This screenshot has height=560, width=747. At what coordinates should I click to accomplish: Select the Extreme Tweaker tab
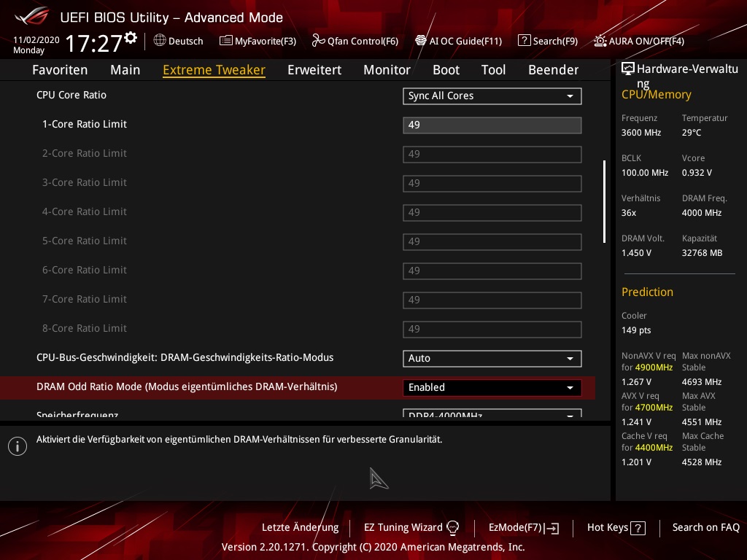(214, 70)
